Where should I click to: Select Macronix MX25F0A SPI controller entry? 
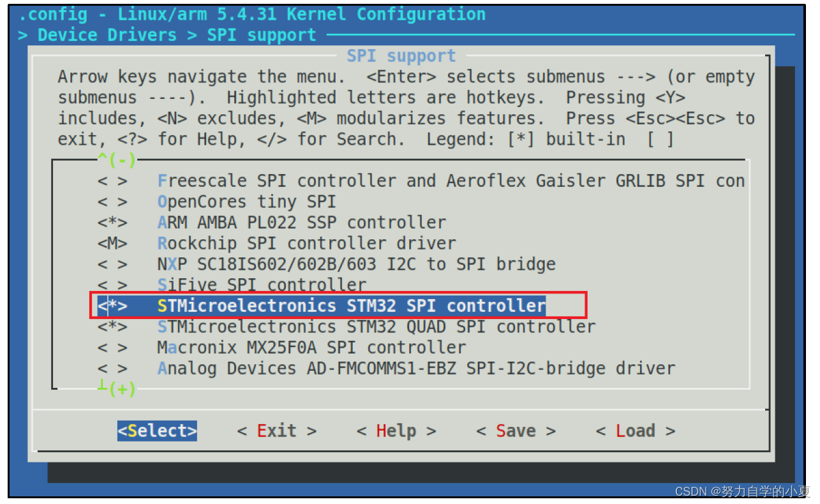[311, 348]
